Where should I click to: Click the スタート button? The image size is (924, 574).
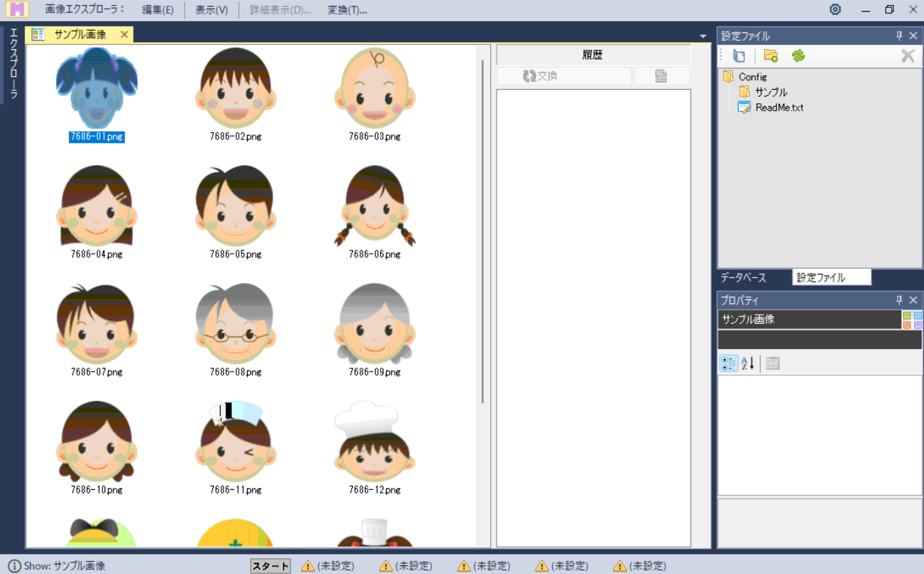pos(270,566)
